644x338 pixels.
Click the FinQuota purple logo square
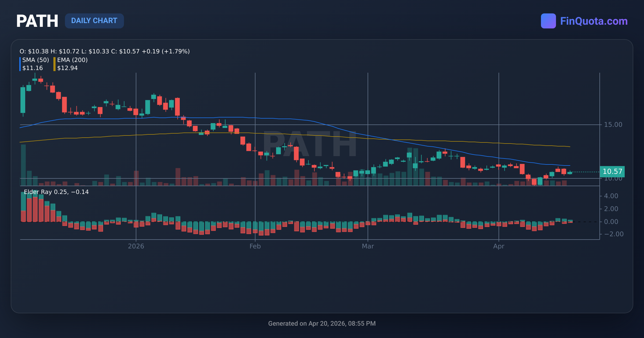pos(548,21)
